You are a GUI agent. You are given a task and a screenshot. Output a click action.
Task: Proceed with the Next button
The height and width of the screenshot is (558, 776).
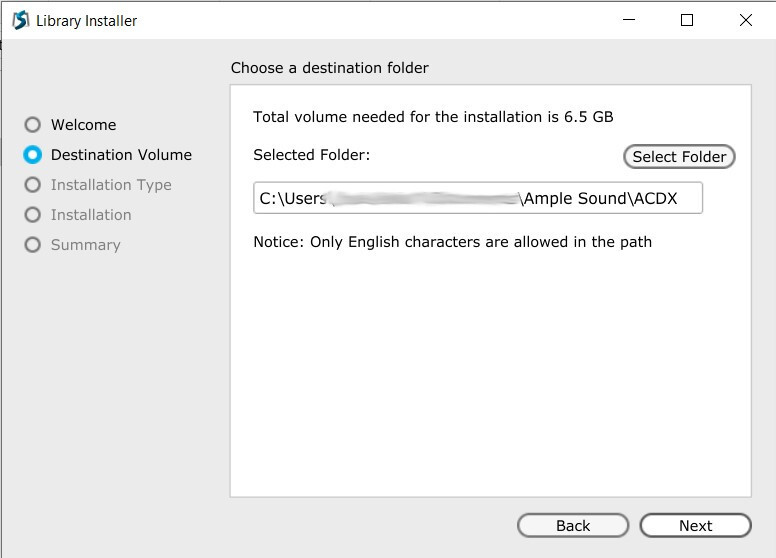tap(695, 526)
